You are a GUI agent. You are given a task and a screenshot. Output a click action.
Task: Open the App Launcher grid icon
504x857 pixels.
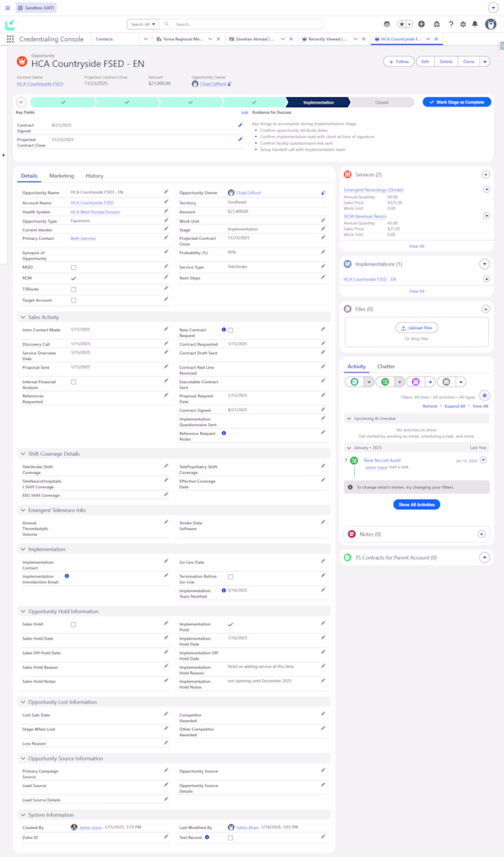pos(10,40)
